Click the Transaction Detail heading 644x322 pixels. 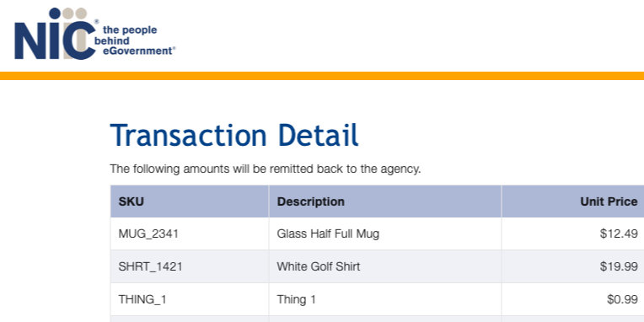click(x=234, y=135)
